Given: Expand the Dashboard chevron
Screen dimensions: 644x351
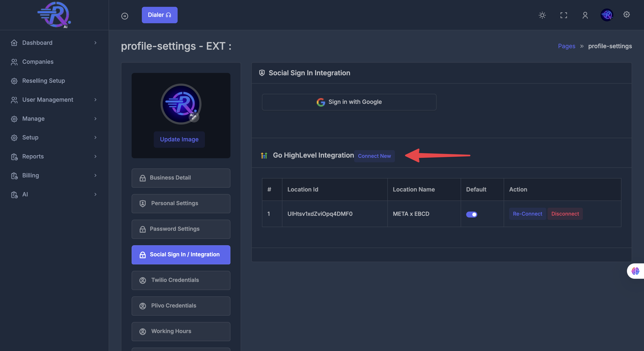Looking at the screenshot, I should (95, 43).
